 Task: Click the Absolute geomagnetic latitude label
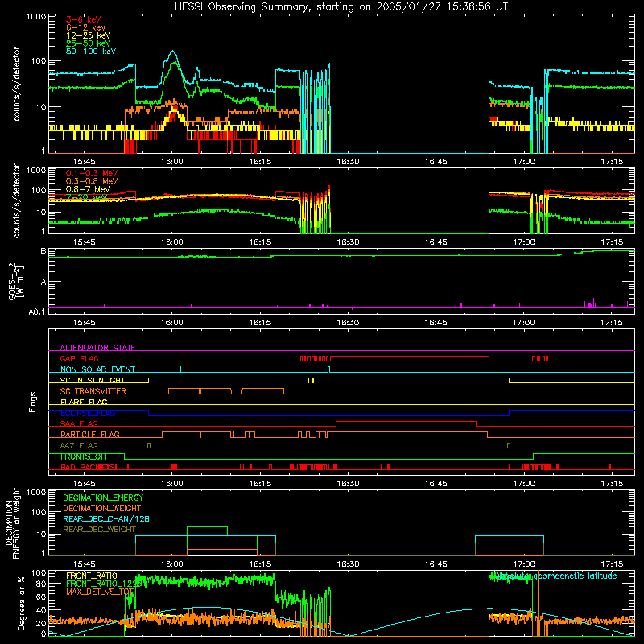555,576
